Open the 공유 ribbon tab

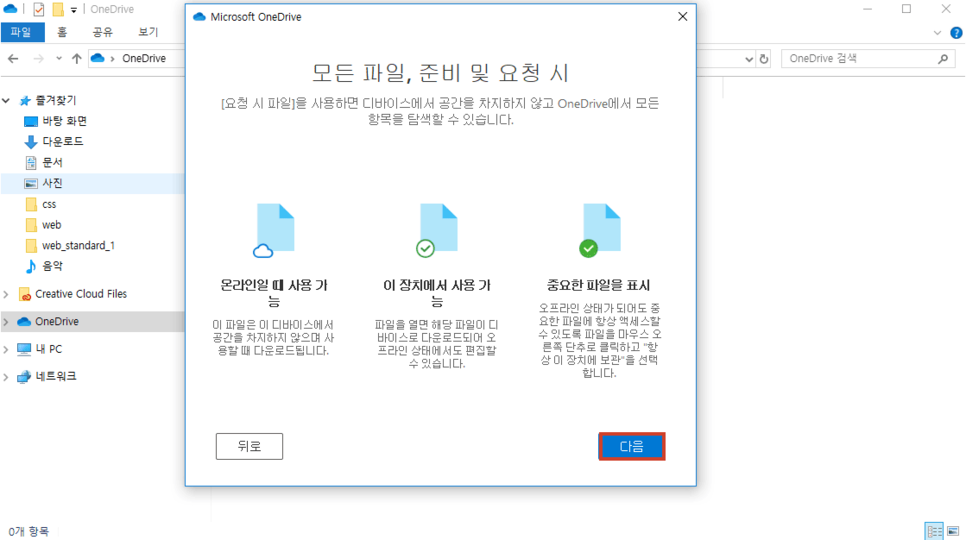click(x=102, y=32)
